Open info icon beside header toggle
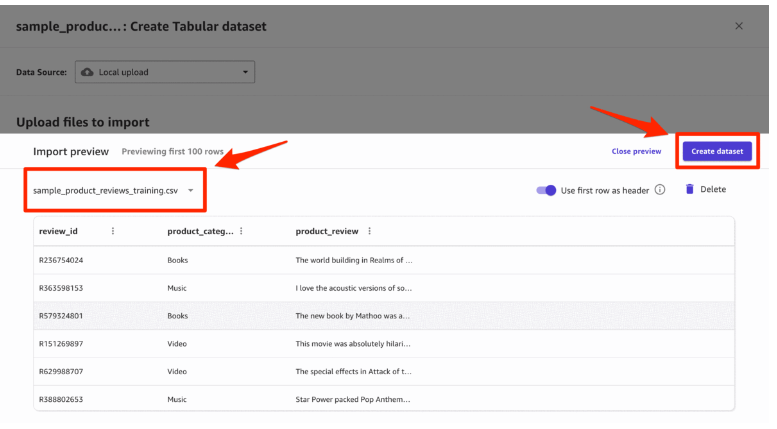This screenshot has height=429, width=777. point(660,190)
